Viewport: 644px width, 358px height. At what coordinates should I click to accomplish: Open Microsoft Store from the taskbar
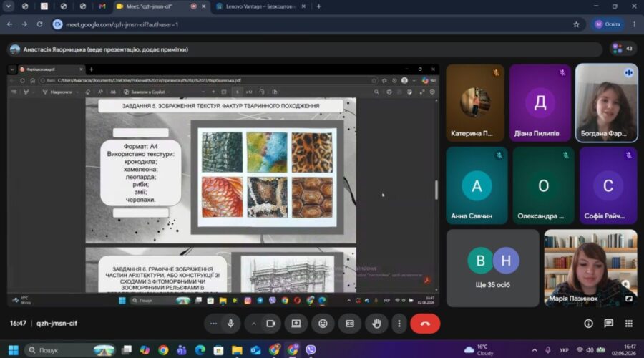(x=218, y=350)
